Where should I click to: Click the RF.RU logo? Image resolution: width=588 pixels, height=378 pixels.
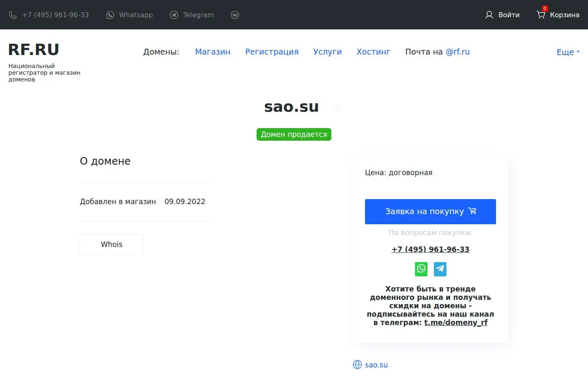[34, 50]
